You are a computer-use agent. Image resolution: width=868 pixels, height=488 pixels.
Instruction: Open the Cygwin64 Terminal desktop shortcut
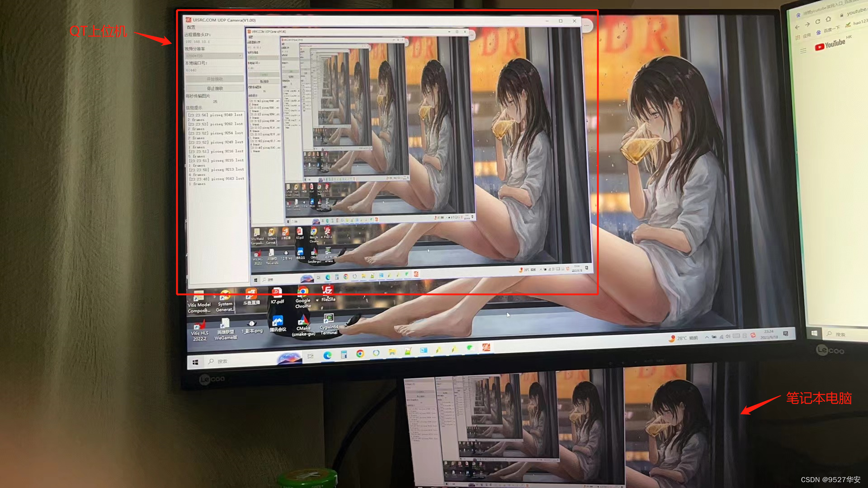coord(329,324)
